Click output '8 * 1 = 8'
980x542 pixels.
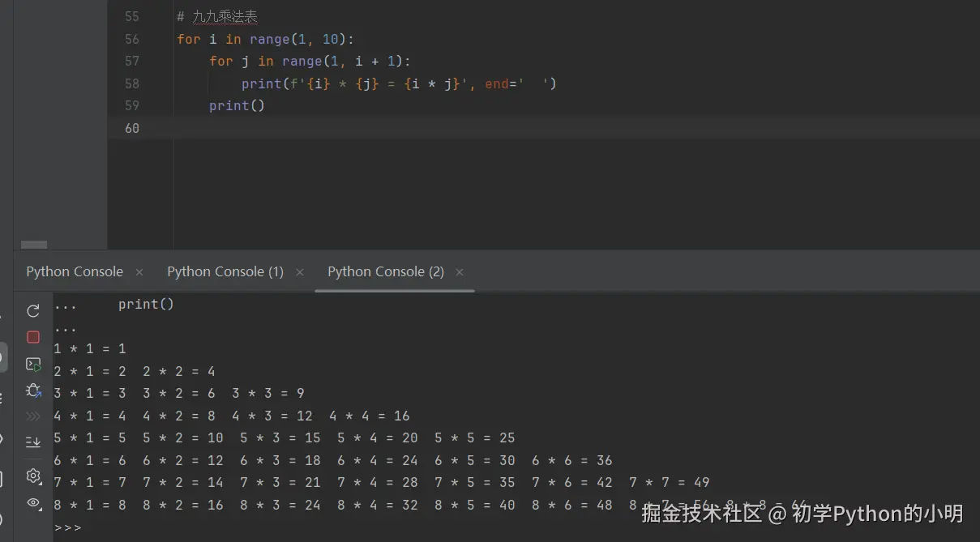(90, 505)
